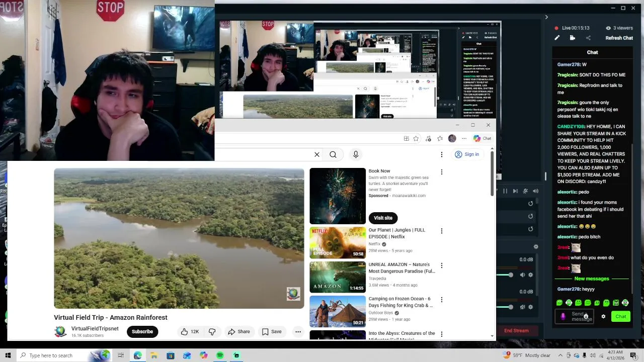Image resolution: width=644 pixels, height=362 pixels.
Task: Open VirtualFieldTripsnet channel avatar
Action: pyautogui.click(x=60, y=331)
